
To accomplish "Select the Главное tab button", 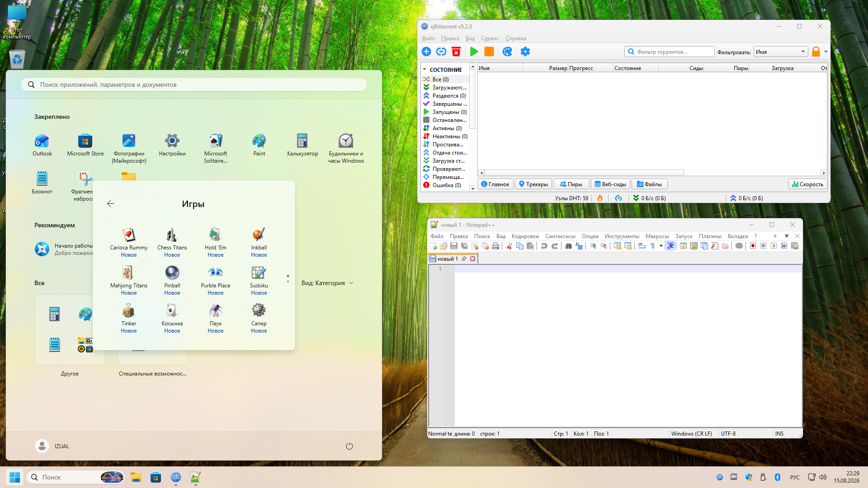I will [495, 184].
